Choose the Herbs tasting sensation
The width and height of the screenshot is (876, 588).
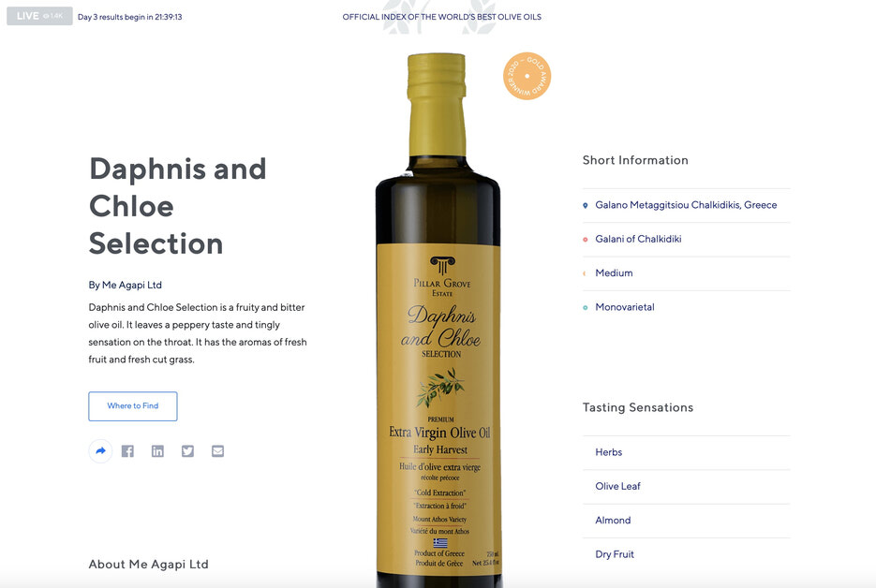point(608,452)
